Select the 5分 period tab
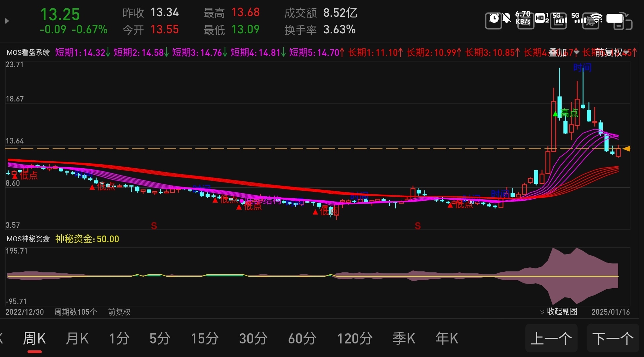 [x=160, y=338]
